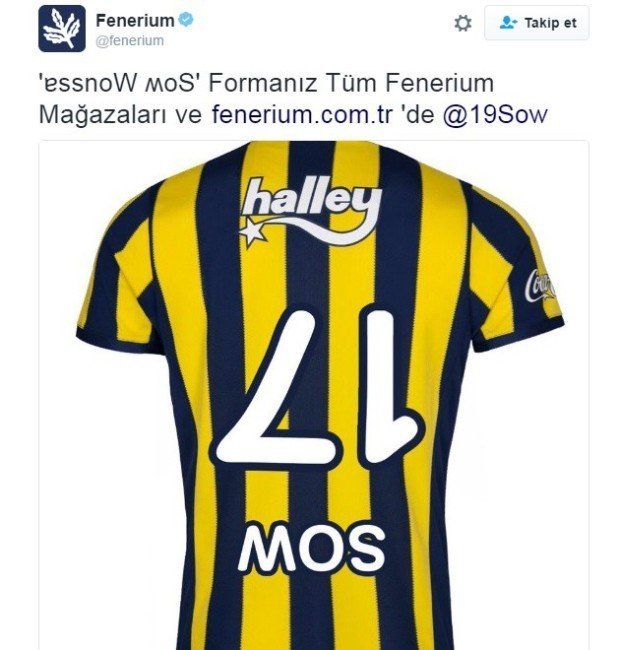Click the star in the halley logo

[252, 233]
